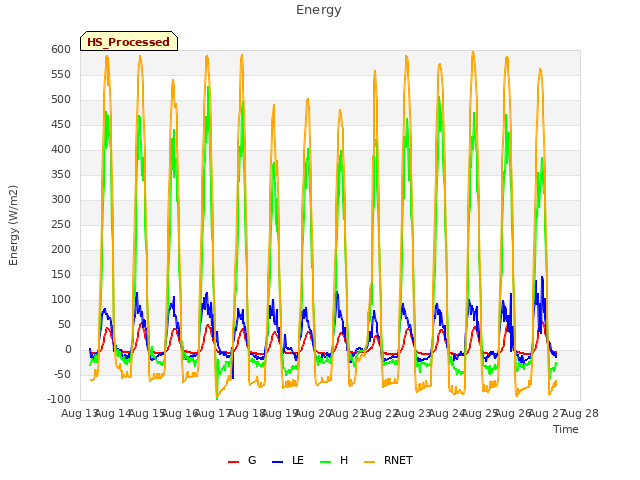The height and width of the screenshot is (480, 640).
Task: Click the -100 y-axis tick value
Action: tap(59, 399)
